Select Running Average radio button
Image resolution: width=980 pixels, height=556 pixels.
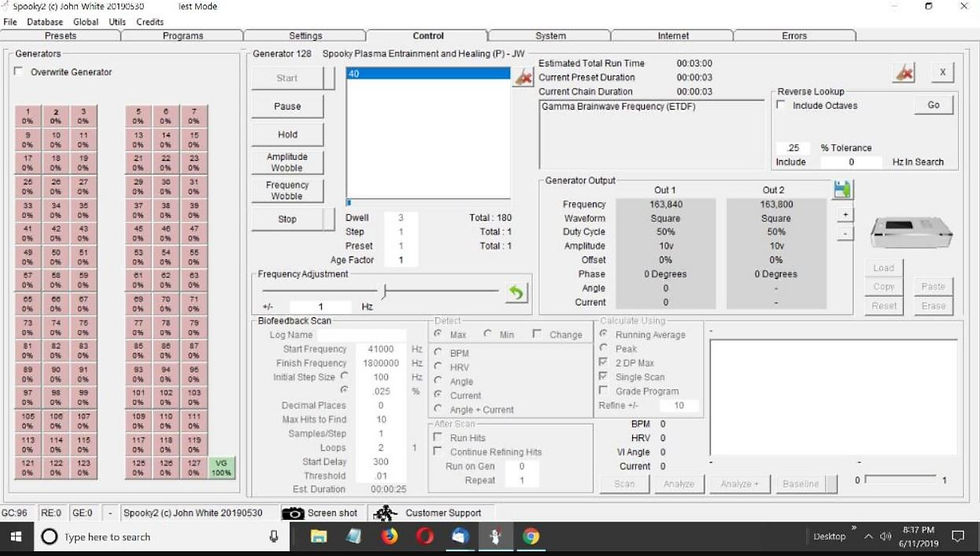pyautogui.click(x=603, y=334)
